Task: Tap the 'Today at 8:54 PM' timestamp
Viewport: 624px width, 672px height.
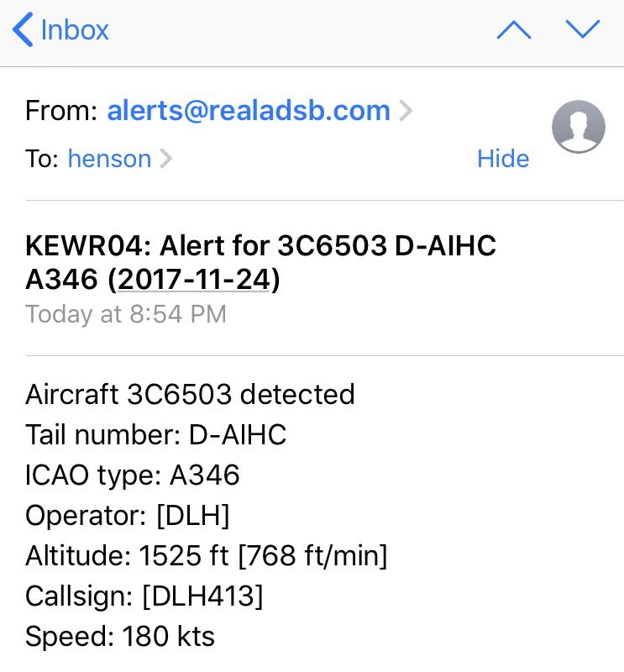Action: (126, 314)
